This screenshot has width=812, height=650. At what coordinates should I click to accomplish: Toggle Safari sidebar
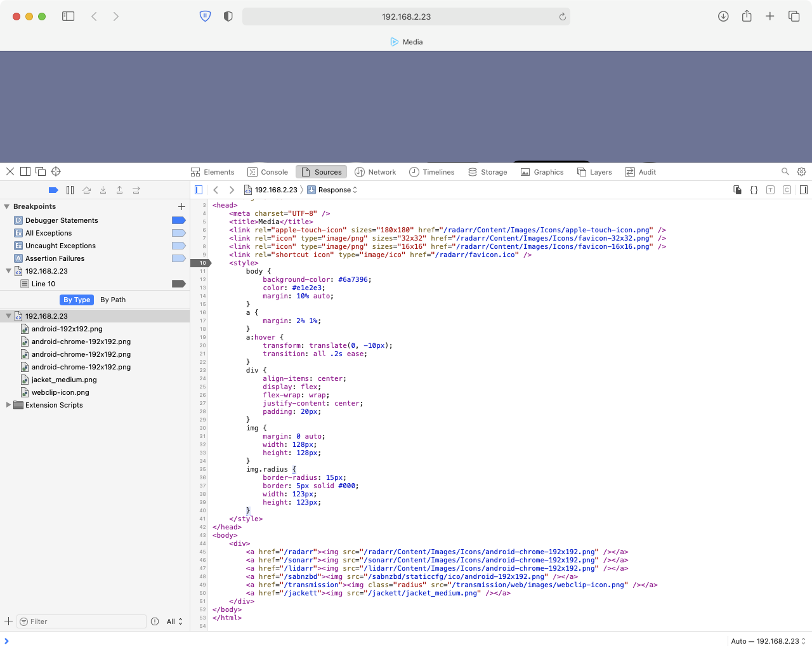pyautogui.click(x=68, y=17)
